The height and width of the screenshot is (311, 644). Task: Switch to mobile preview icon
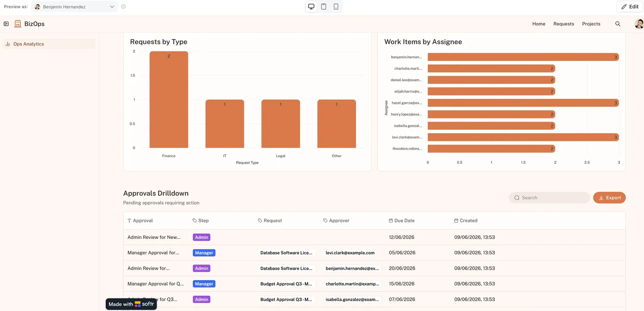pyautogui.click(x=336, y=6)
